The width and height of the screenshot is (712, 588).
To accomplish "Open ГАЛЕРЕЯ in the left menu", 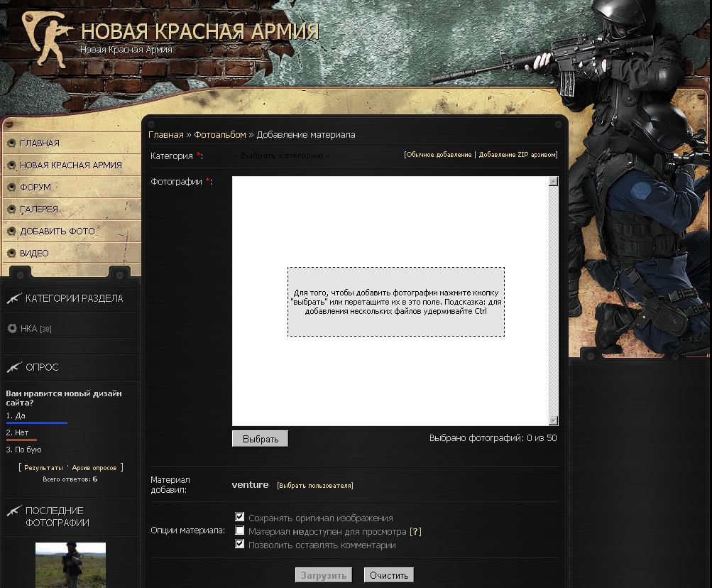I will coord(39,209).
